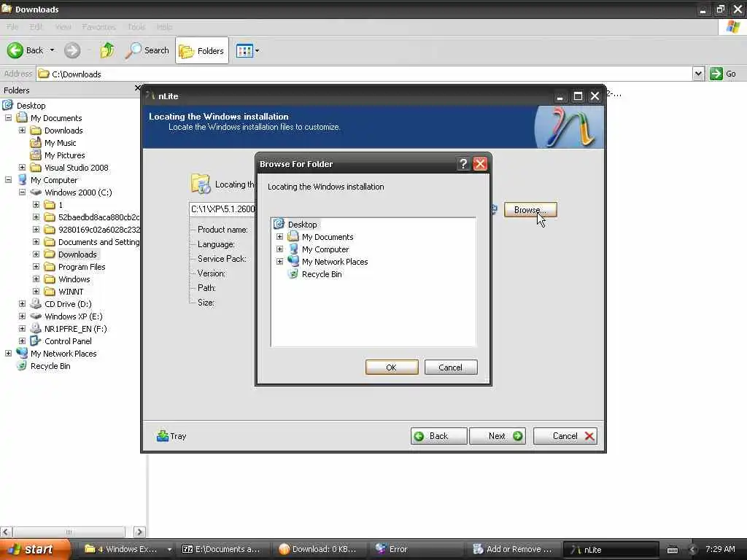Close the Folders pane with the X
The height and width of the screenshot is (560, 747).
pos(137,88)
